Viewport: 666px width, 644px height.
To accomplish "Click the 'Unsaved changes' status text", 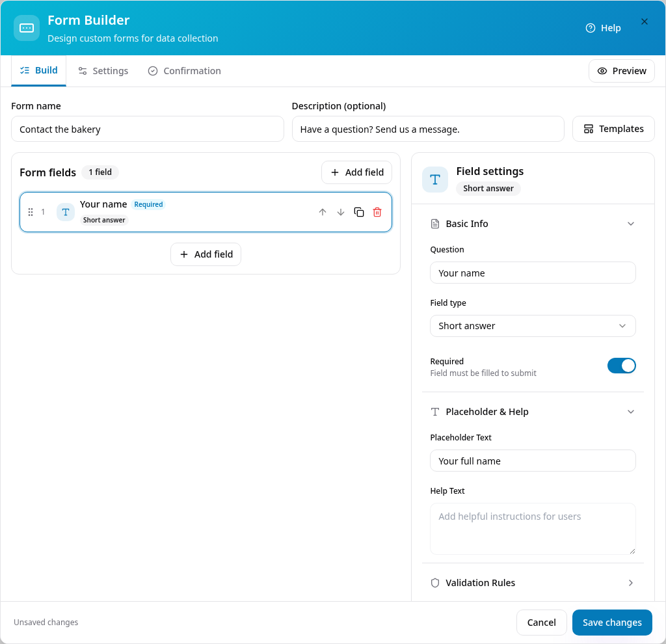I will 46,623.
